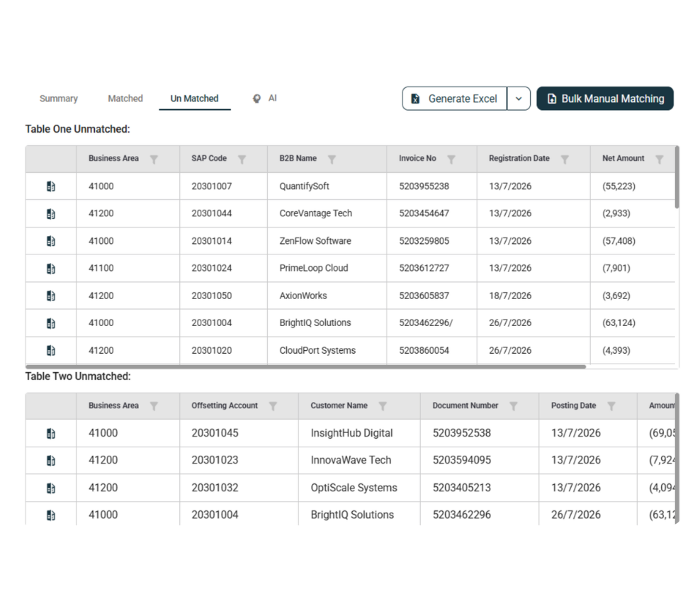This screenshot has height=611, width=700.
Task: Expand the Generate Excel dropdown arrow
Action: 519,99
